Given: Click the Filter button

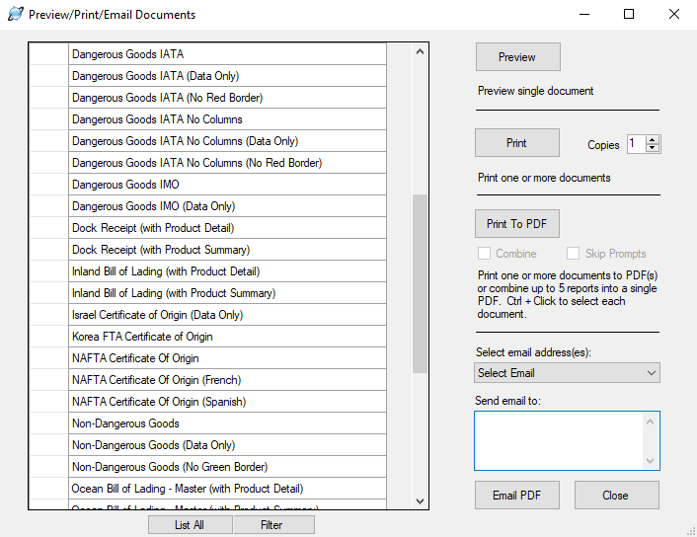Looking at the screenshot, I should 274,525.
